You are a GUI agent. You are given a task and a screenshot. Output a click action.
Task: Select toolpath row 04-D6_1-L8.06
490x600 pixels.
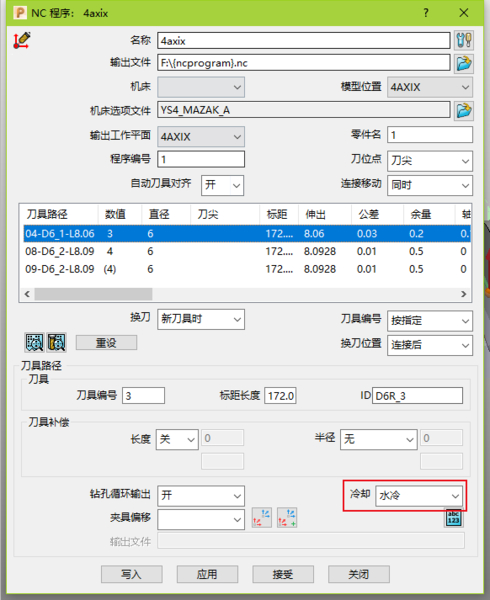247,233
